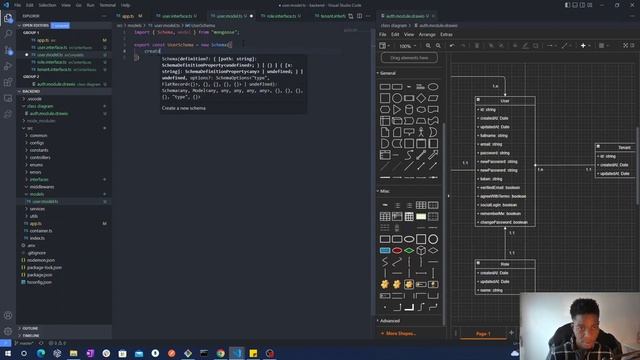
Task: Open Windows Start menu
Action: 8,353
